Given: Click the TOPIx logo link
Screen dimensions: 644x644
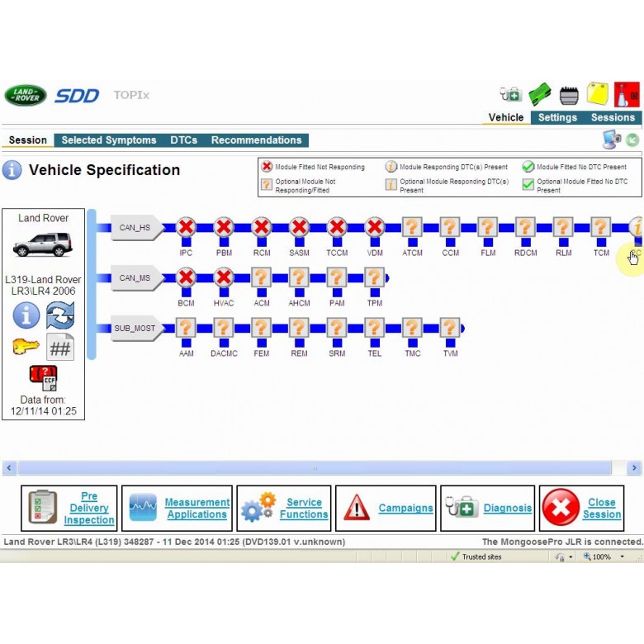Looking at the screenshot, I should pyautogui.click(x=131, y=95).
